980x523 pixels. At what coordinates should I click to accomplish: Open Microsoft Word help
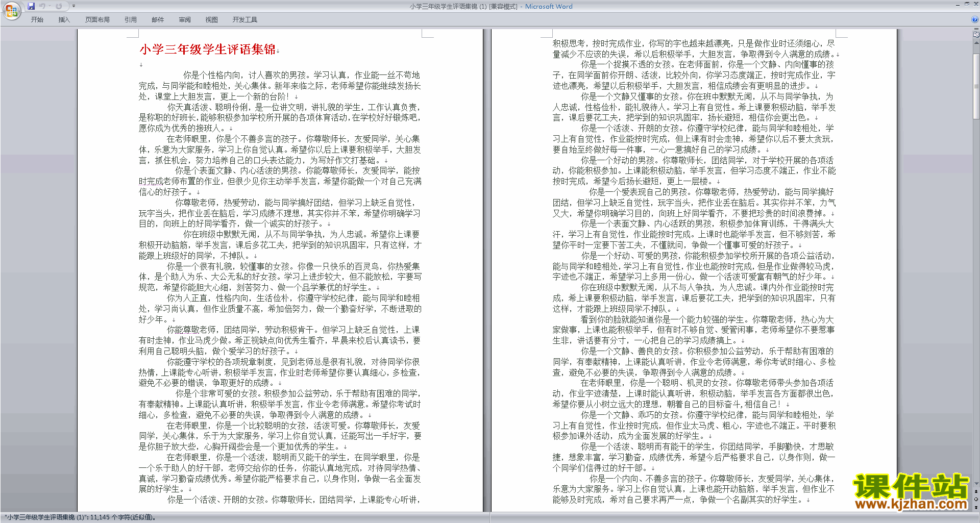pyautogui.click(x=975, y=20)
